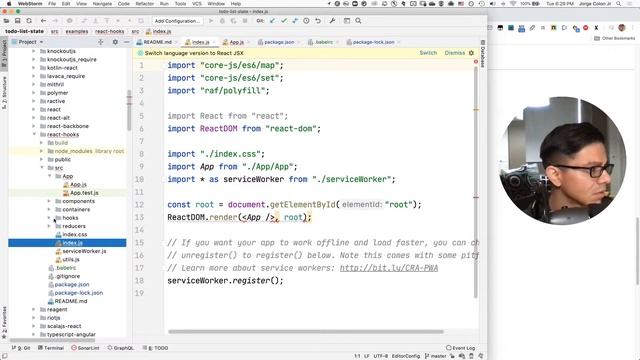
Task: Click the react-hooks breadcrumb
Action: point(109,31)
